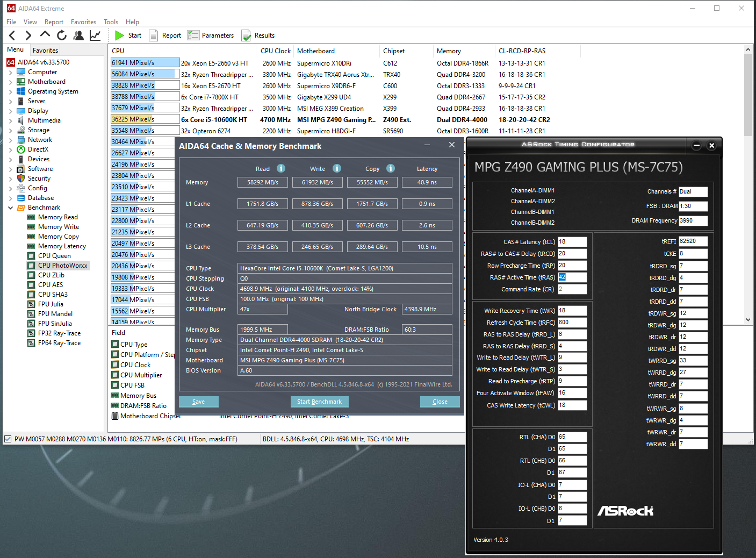Image resolution: width=756 pixels, height=558 pixels.
Task: Click the DRAM Frequency value field
Action: [x=693, y=220]
